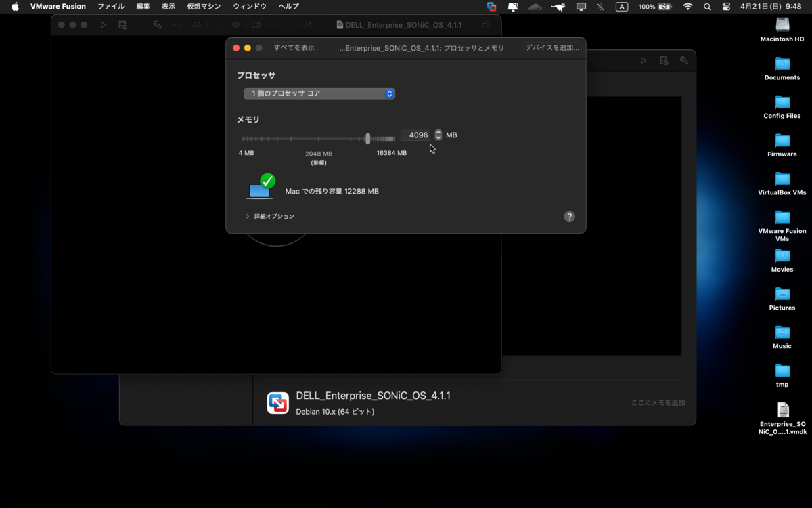Click the VMware Fusion VM icon beside DELL_Enterprise_SONiC_OS_4.1.1
Image resolution: width=812 pixels, height=508 pixels.
tap(278, 403)
